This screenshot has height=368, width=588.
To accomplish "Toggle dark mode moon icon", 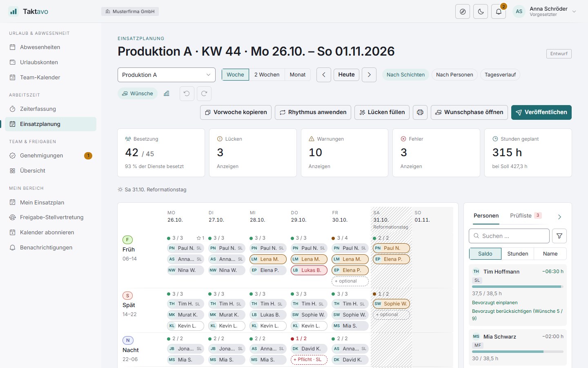I will (x=481, y=11).
